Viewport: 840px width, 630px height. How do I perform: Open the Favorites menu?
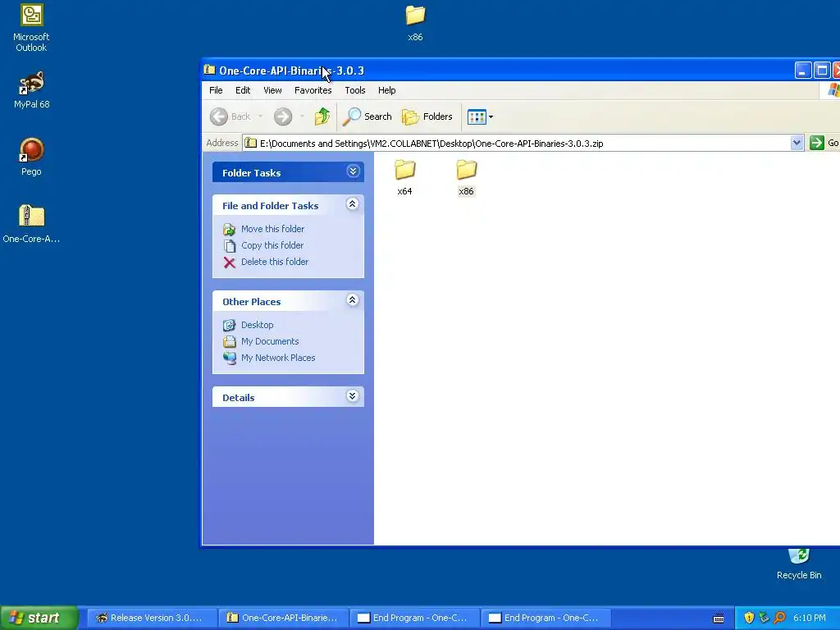coord(313,90)
